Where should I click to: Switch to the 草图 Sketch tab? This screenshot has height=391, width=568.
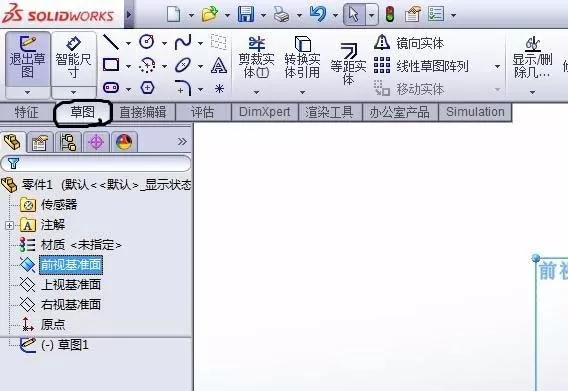[x=83, y=112]
